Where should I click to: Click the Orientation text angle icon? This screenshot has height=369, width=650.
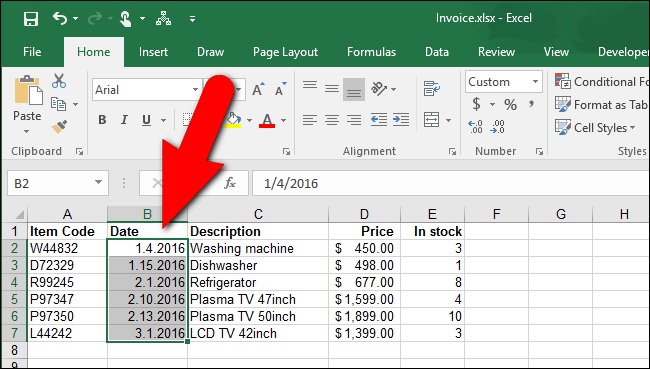point(379,89)
